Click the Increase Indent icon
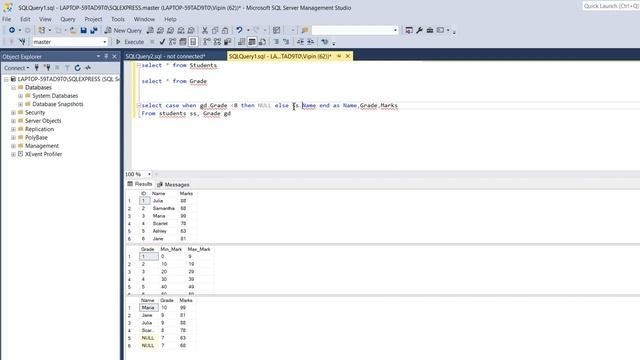Image resolution: width=640 pixels, height=360 pixels. 310,42
